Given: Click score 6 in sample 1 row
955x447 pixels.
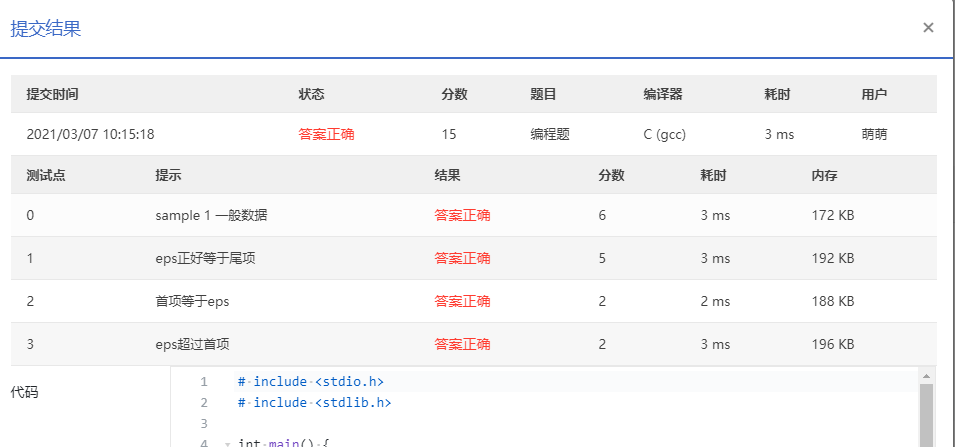Looking at the screenshot, I should coord(602,215).
